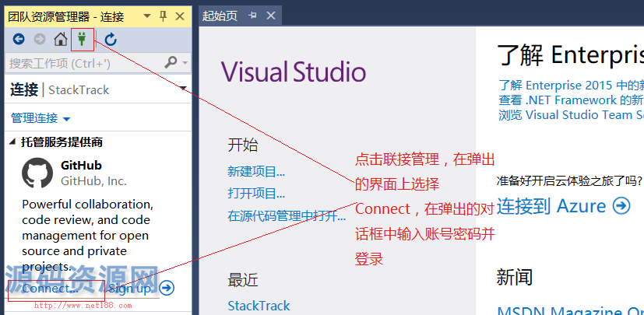Open the Connect page StackTrack dropdown

(x=184, y=88)
